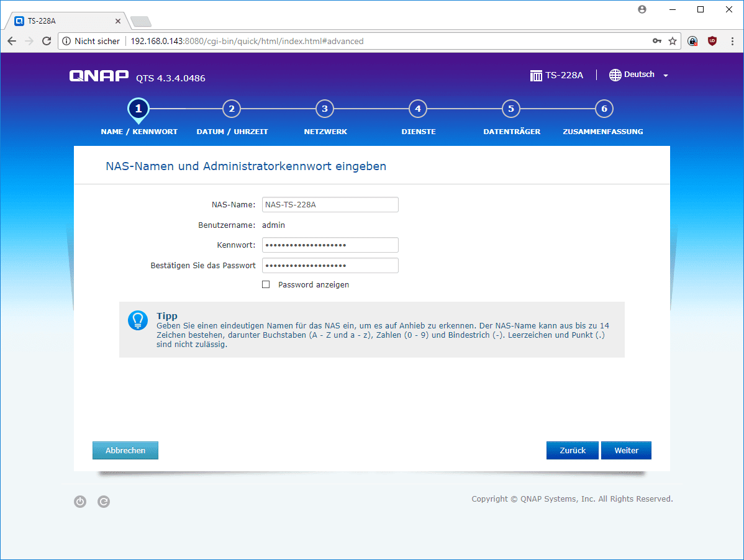Go to step 5 Datenträger

click(x=511, y=109)
